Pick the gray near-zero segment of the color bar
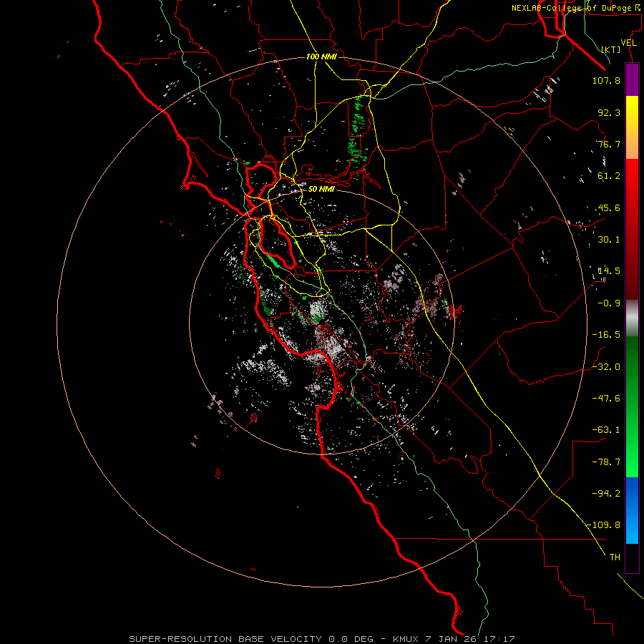This screenshot has height=644, width=644. pos(632,318)
